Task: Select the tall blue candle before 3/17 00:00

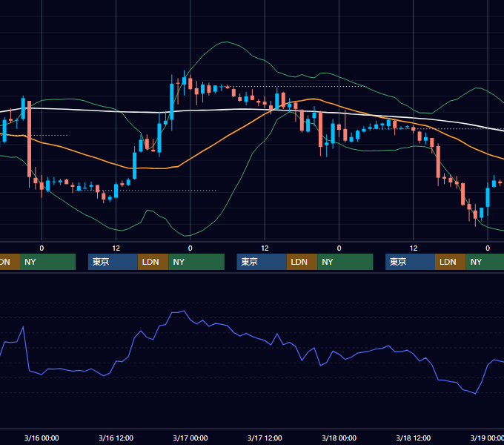Action: coord(172,102)
